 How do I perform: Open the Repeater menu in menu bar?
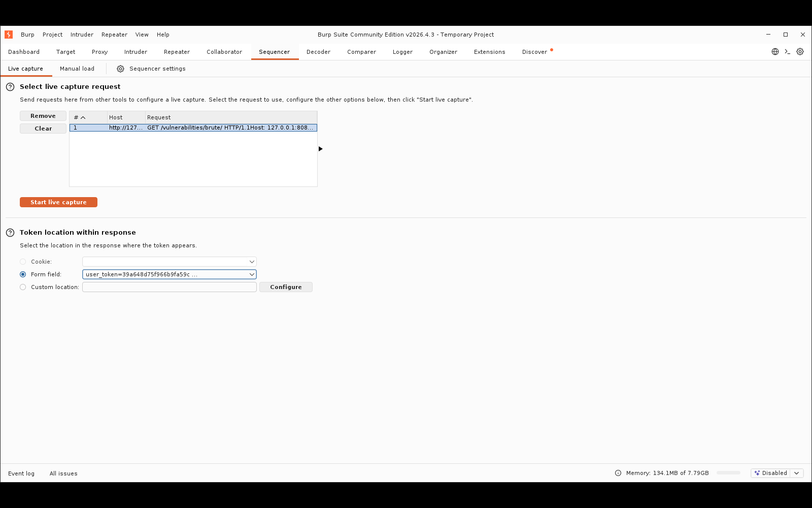pos(114,35)
